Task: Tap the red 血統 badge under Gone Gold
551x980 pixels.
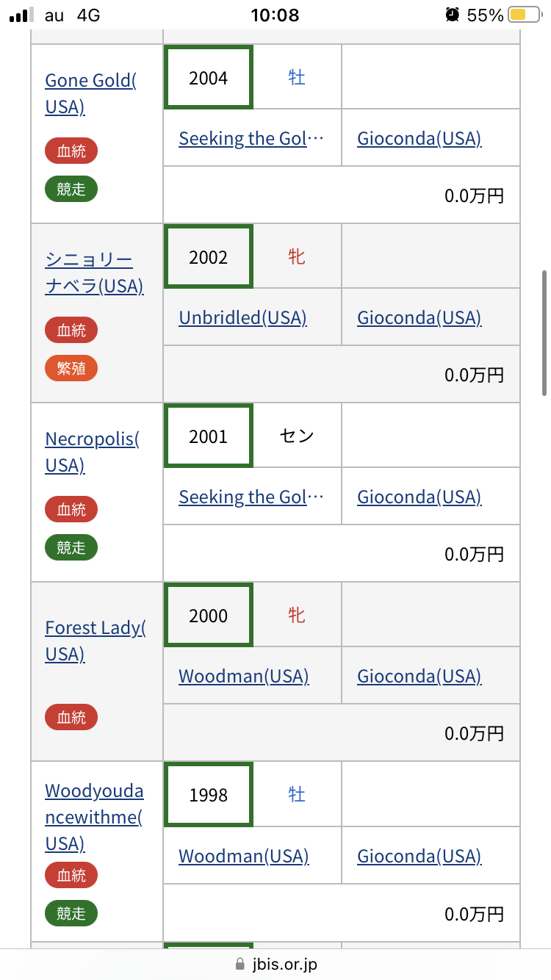Action: (71, 151)
